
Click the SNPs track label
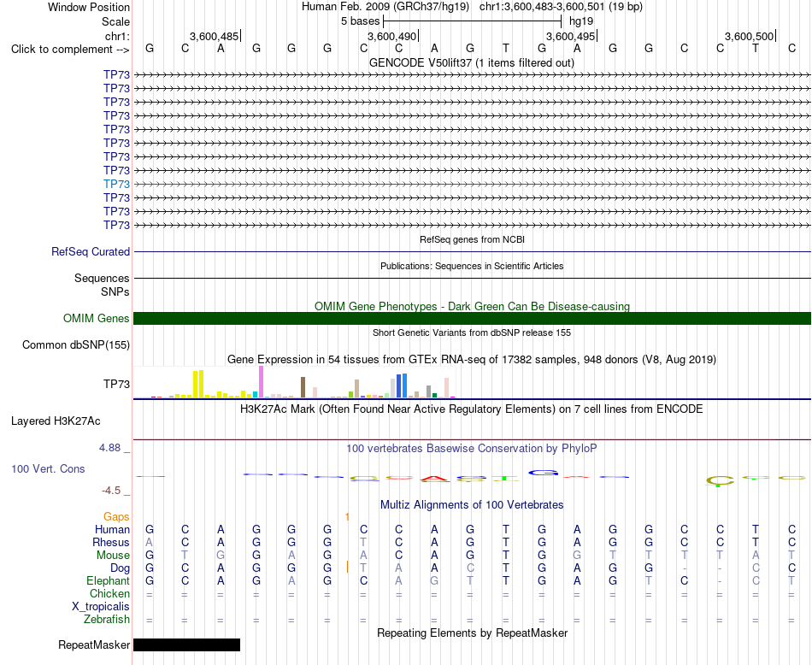click(x=115, y=291)
